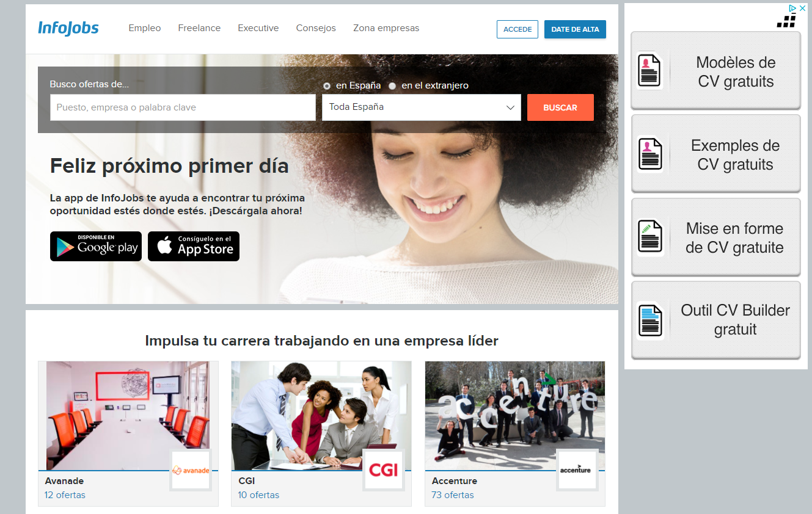Click the dropdown chevron on the location selector
The image size is (812, 514).
pos(511,107)
